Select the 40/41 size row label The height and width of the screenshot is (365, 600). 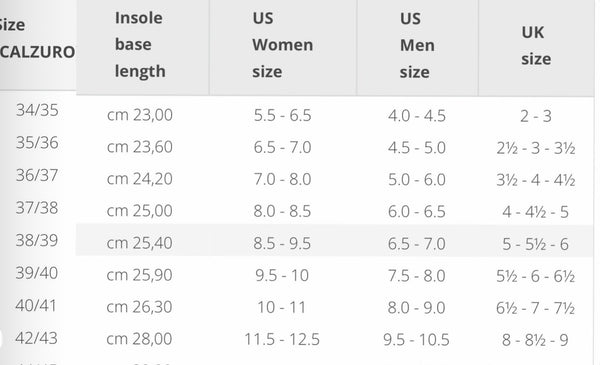(x=36, y=305)
